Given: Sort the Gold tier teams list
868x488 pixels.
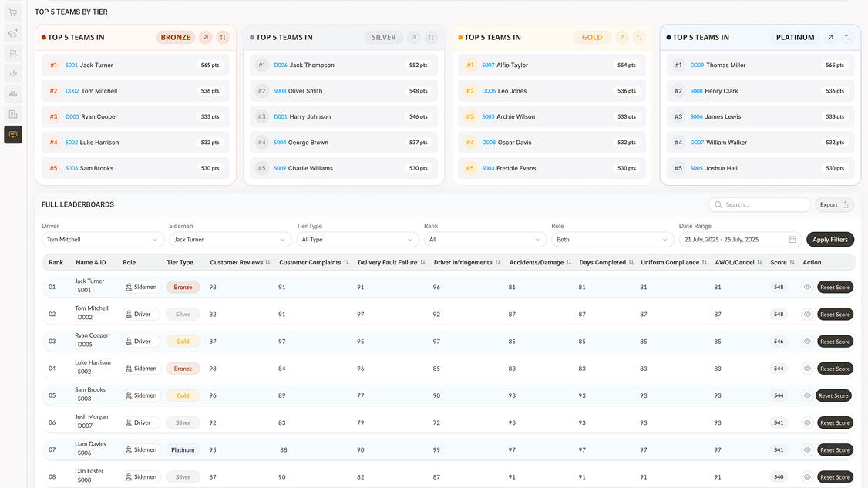Looking at the screenshot, I should (639, 37).
